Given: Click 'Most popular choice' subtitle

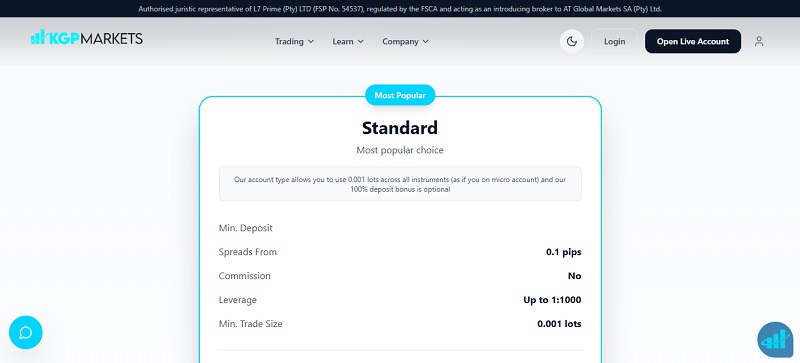Looking at the screenshot, I should click(400, 150).
